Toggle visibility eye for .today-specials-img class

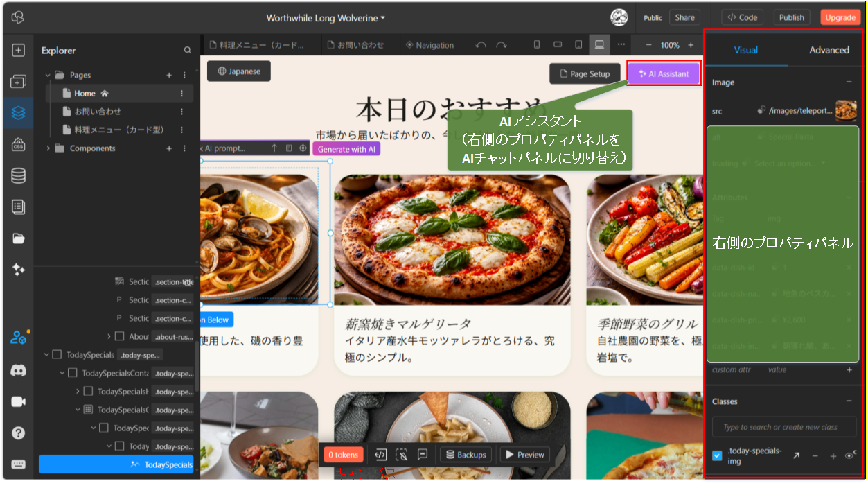click(848, 456)
